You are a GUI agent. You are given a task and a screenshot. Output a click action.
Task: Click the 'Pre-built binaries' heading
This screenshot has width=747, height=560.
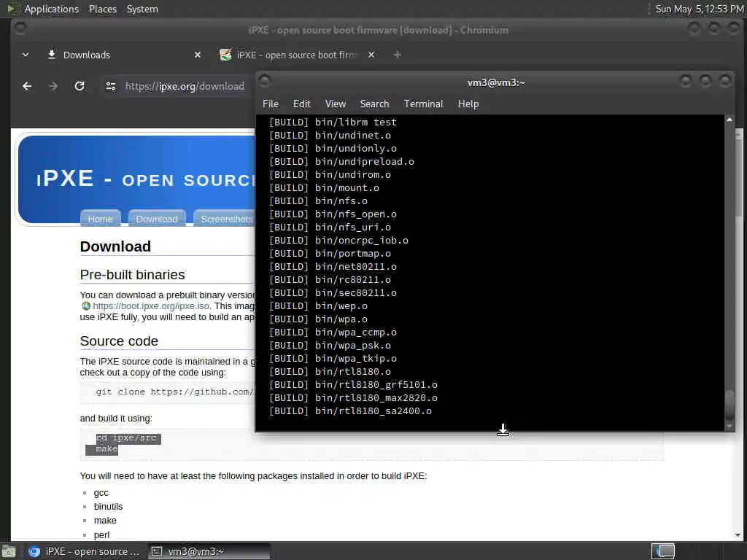132,275
